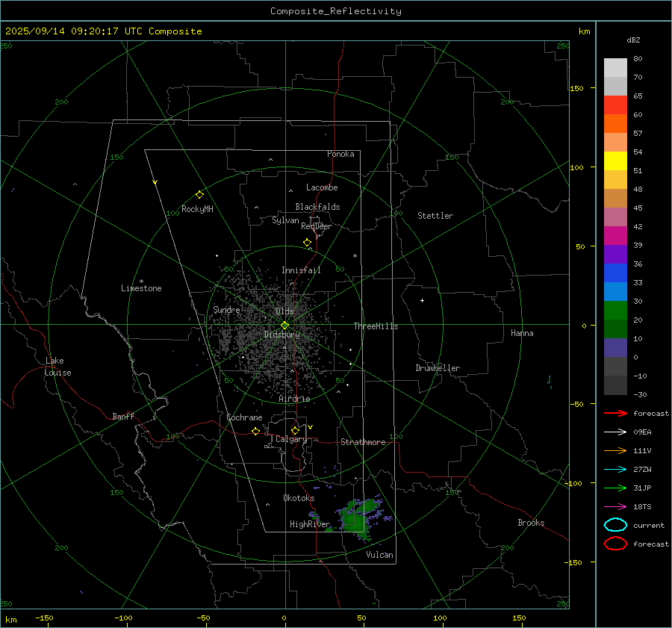Select the light blue 33 dBZ swatch
Image resolution: width=672 pixels, height=628 pixels.
pyautogui.click(x=615, y=291)
